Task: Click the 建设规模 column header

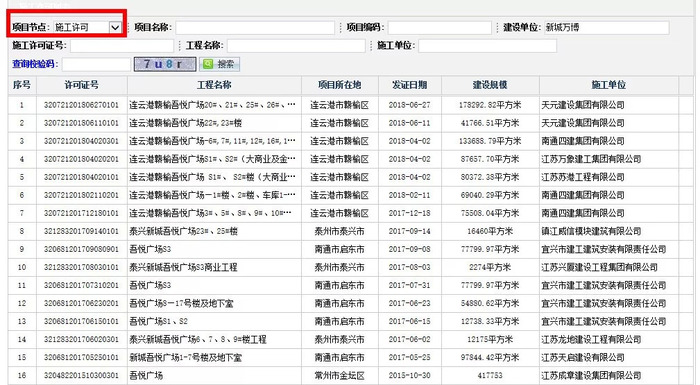Action: pyautogui.click(x=490, y=85)
